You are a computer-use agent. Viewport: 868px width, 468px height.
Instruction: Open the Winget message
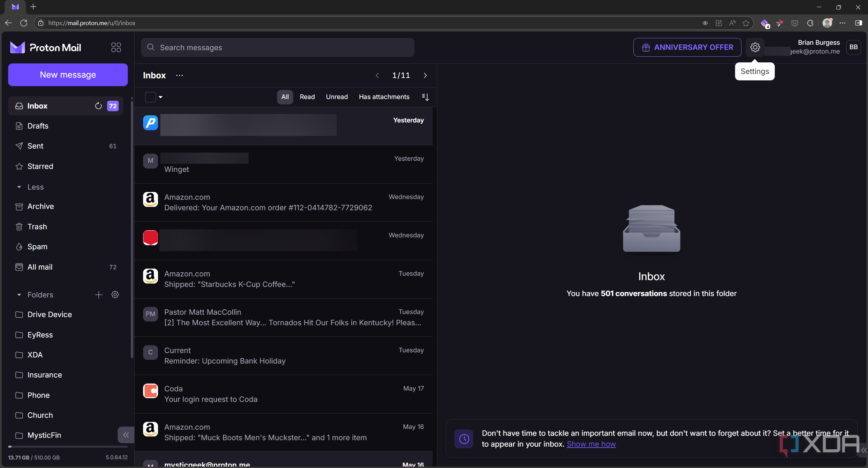[x=283, y=164]
